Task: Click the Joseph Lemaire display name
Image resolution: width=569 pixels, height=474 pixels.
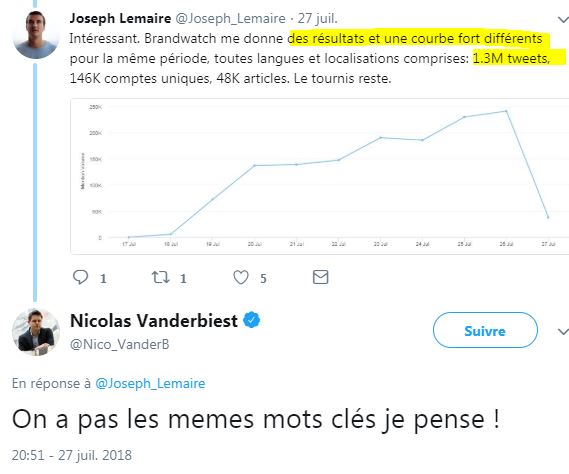Action: 120,18
